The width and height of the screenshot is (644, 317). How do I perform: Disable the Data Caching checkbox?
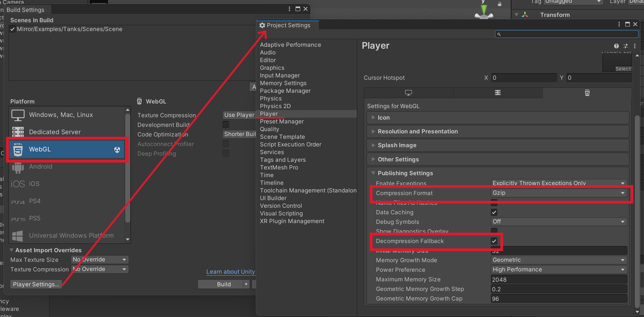coord(494,212)
